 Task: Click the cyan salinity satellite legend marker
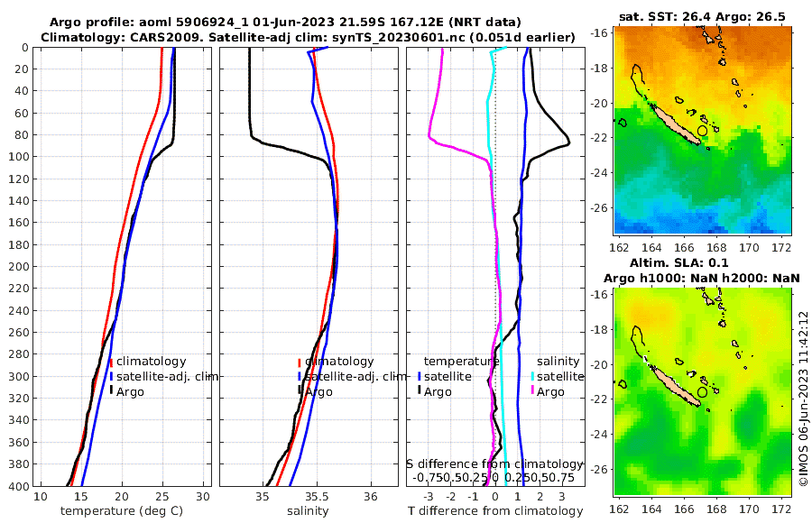coord(532,377)
